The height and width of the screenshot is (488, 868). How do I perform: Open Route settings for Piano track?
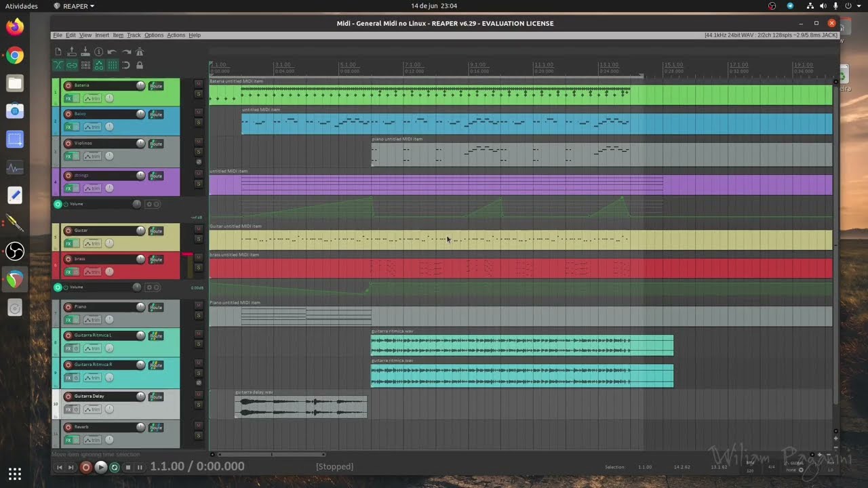click(157, 307)
